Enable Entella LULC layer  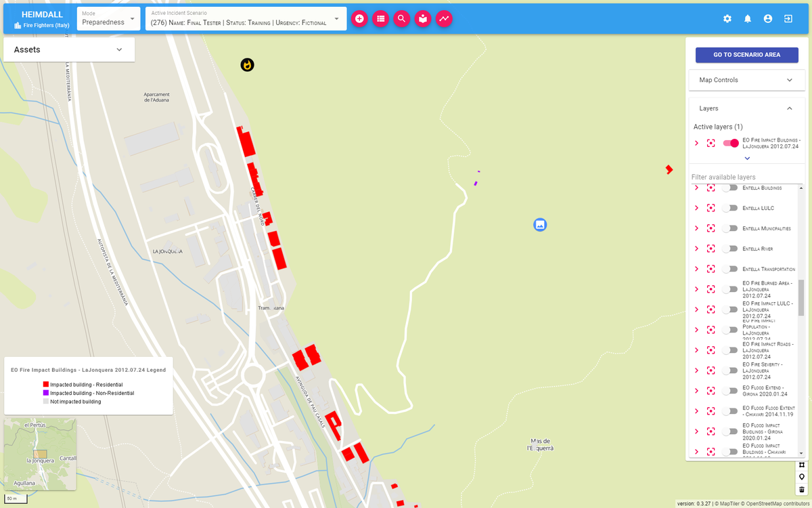[729, 208]
